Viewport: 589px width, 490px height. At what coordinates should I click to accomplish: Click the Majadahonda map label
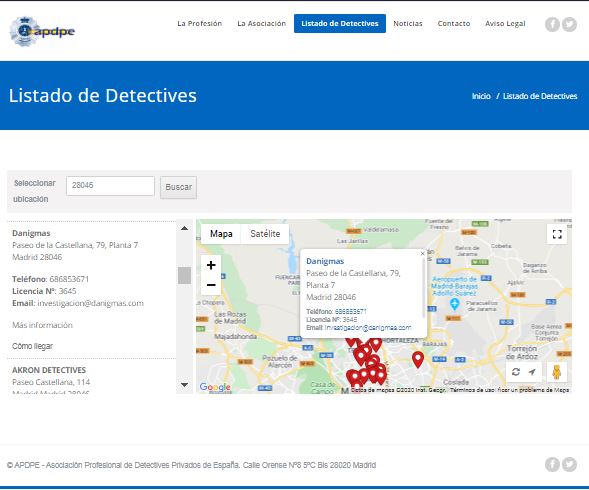(x=236, y=336)
